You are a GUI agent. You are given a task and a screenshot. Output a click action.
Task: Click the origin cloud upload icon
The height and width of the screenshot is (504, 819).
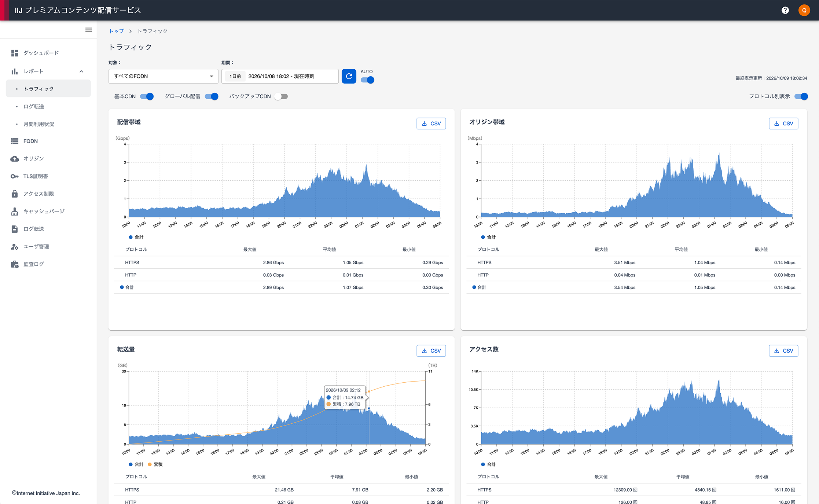[15, 159]
